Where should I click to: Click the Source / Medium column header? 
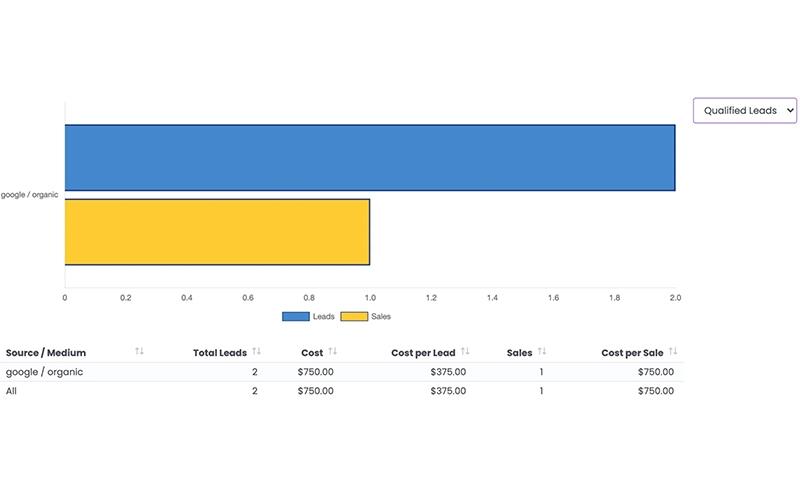(x=46, y=353)
